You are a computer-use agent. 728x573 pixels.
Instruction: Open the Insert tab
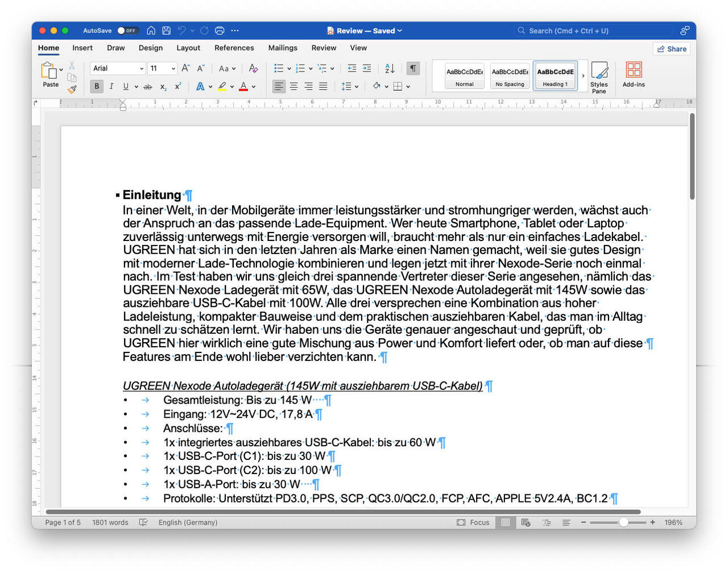(82, 48)
